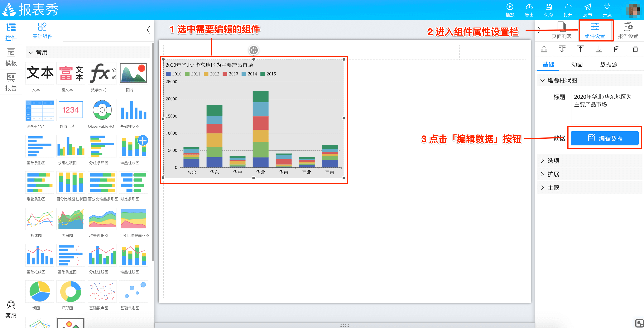
Task: Collapse the 常用 component group
Action: pyautogui.click(x=31, y=52)
